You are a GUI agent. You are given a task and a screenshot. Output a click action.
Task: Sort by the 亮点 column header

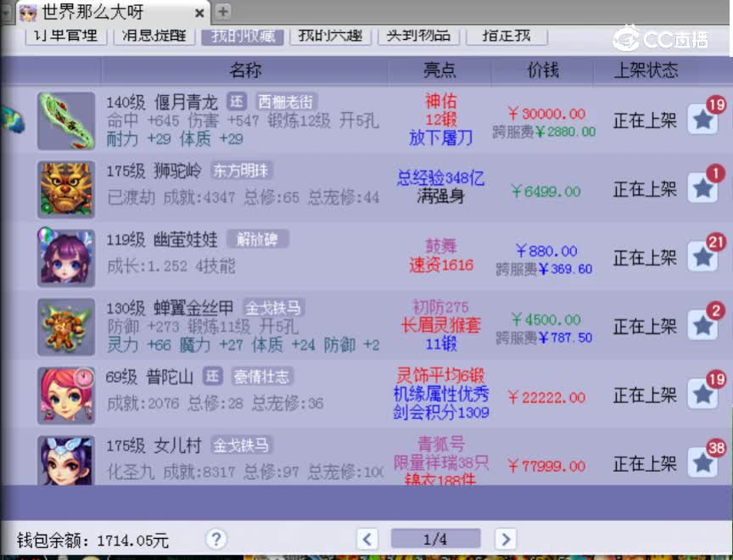[x=439, y=70]
